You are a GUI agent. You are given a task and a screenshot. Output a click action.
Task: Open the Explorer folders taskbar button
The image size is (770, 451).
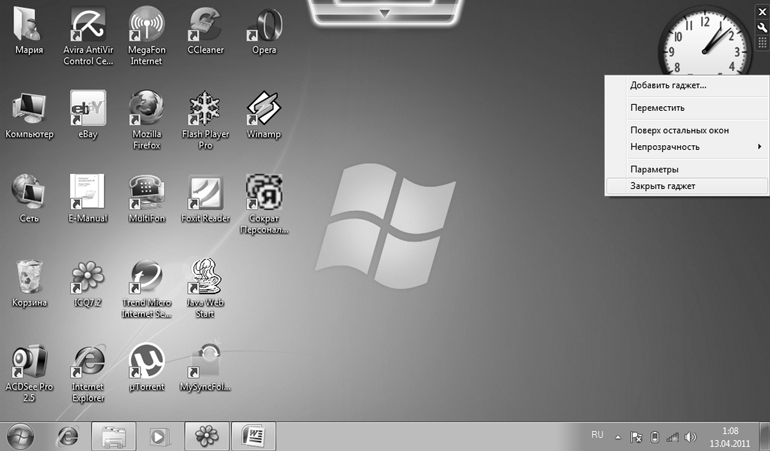[113, 436]
